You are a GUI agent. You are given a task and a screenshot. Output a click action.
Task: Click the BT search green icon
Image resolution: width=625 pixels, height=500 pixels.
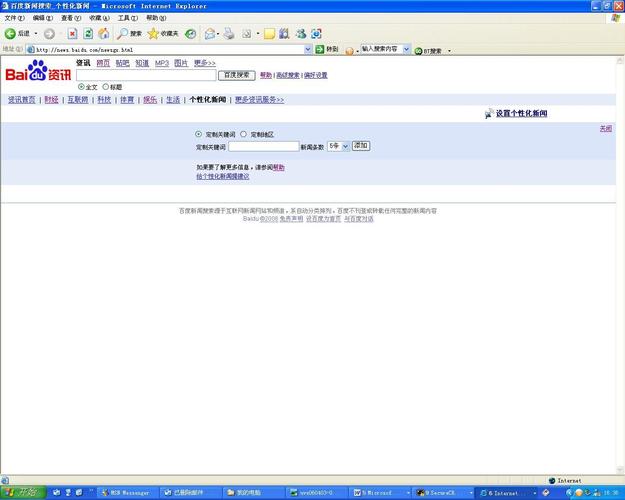tap(418, 51)
